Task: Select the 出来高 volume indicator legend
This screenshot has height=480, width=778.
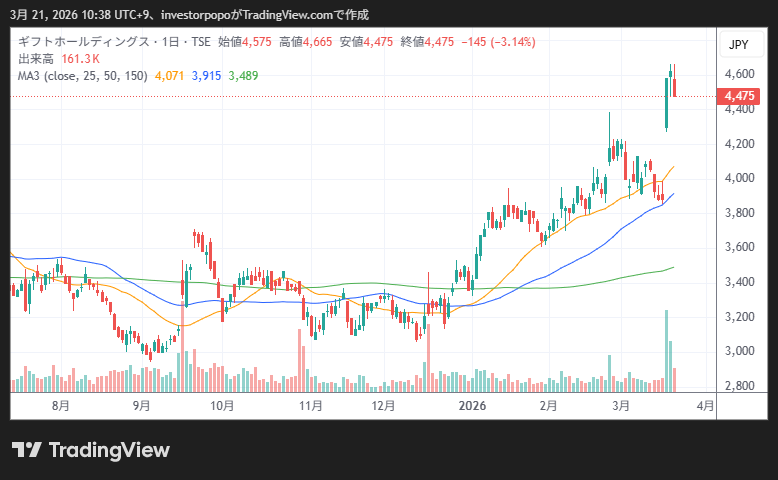Action: click(x=36, y=58)
